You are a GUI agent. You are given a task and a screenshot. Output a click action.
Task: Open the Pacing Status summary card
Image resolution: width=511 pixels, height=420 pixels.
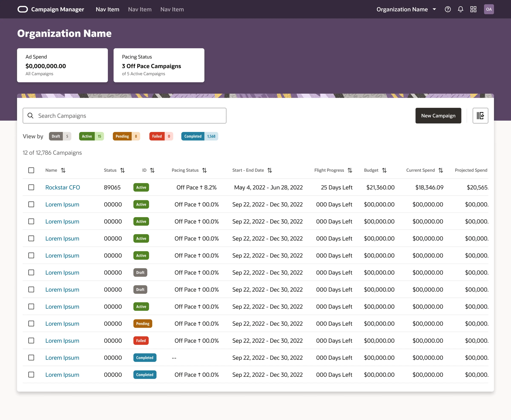(x=159, y=65)
